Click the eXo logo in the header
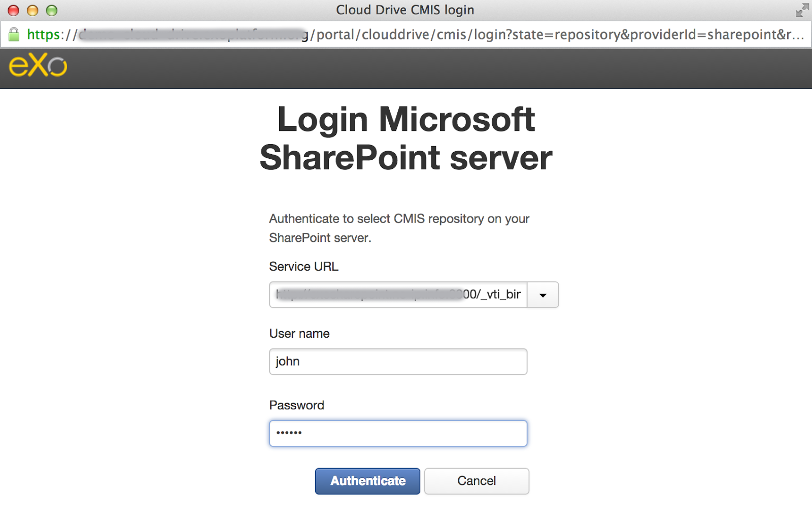Viewport: 812px width, 531px height. click(38, 65)
